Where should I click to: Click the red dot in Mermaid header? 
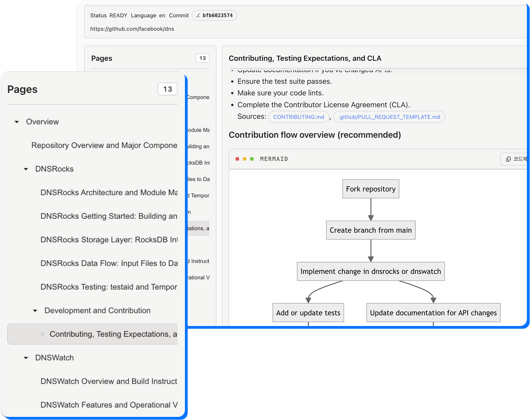(237, 159)
